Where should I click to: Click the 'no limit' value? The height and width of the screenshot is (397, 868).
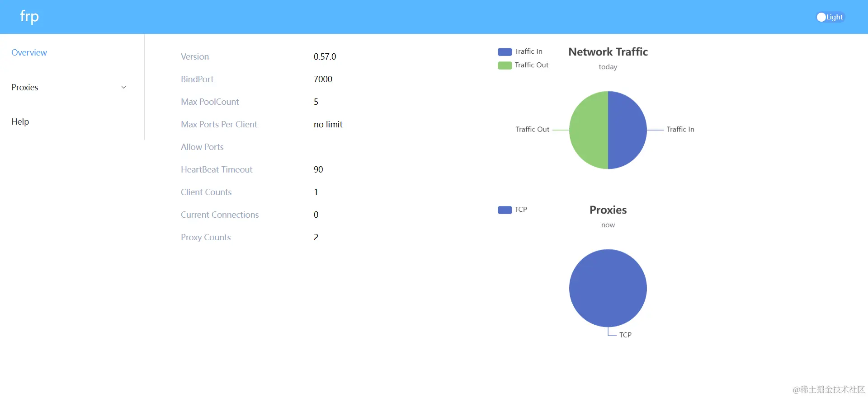click(x=328, y=124)
